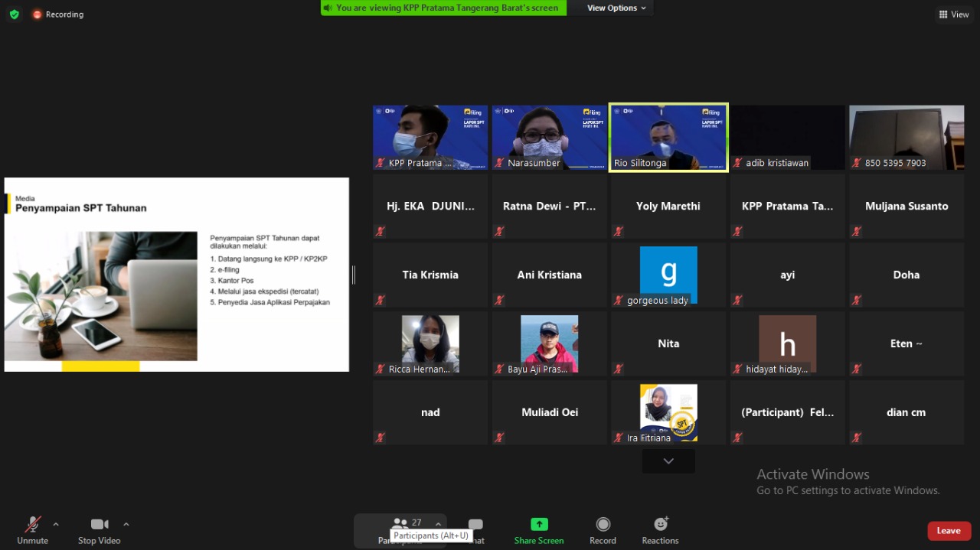980x550 pixels.
Task: Click the green Share Screen icon
Action: point(539,525)
